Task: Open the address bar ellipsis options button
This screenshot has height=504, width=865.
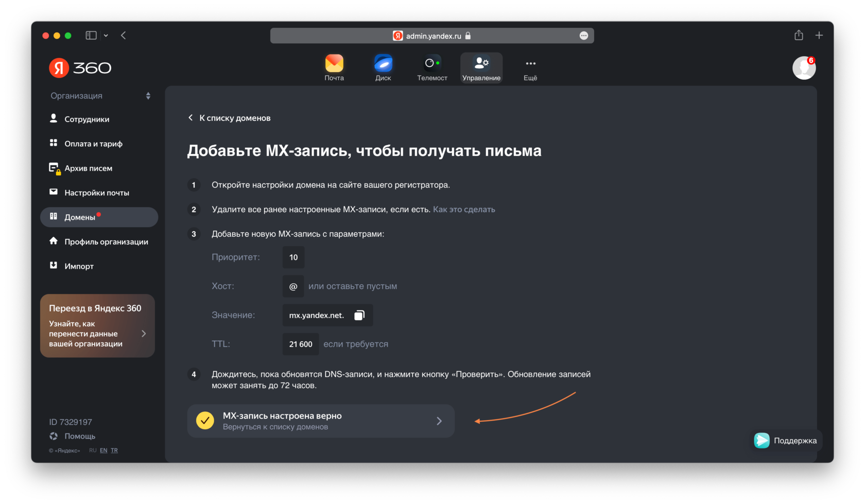Action: [583, 36]
